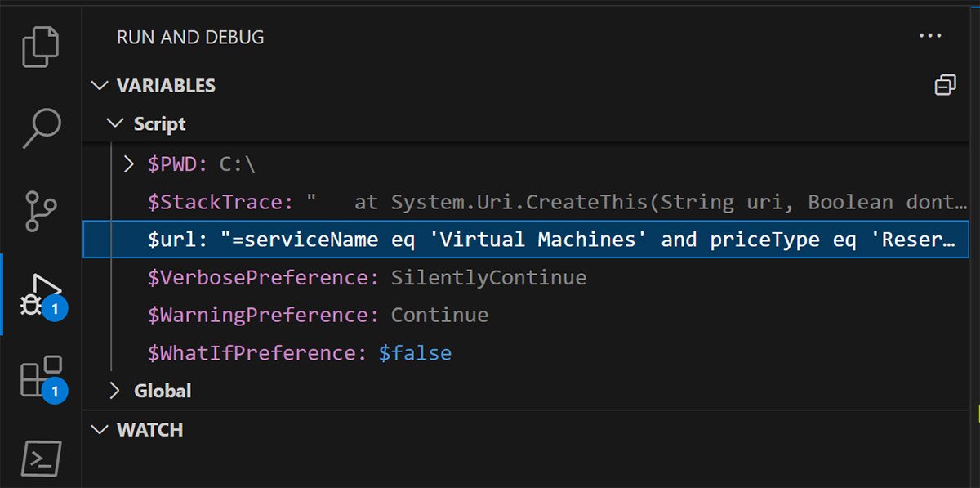
Task: Click the Collapse All variables icon
Action: pyautogui.click(x=945, y=85)
